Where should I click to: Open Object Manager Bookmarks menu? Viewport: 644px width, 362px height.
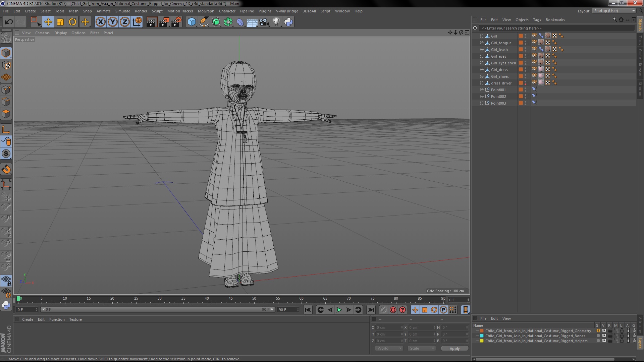(555, 20)
